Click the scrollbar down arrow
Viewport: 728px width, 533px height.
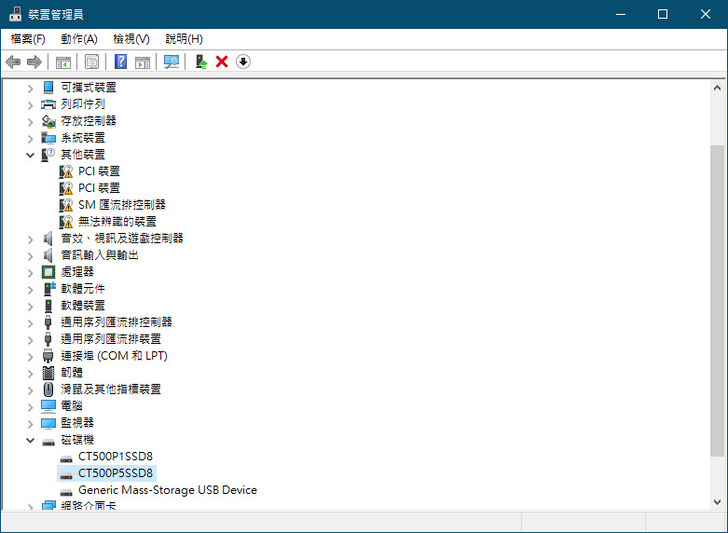point(717,502)
